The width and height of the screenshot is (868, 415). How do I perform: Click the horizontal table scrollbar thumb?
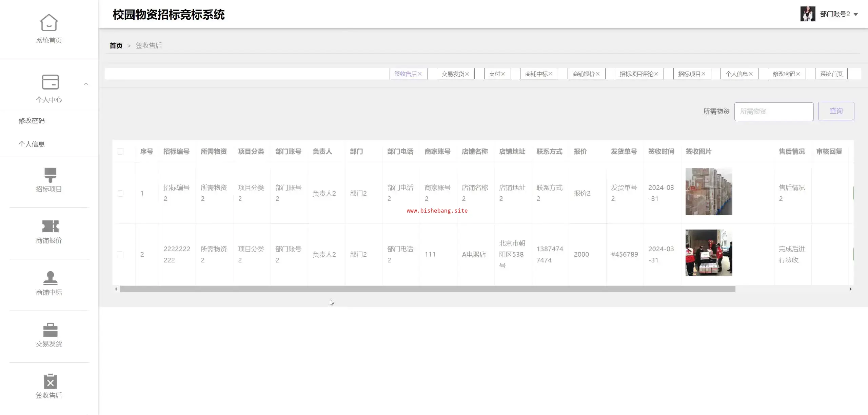(427, 289)
